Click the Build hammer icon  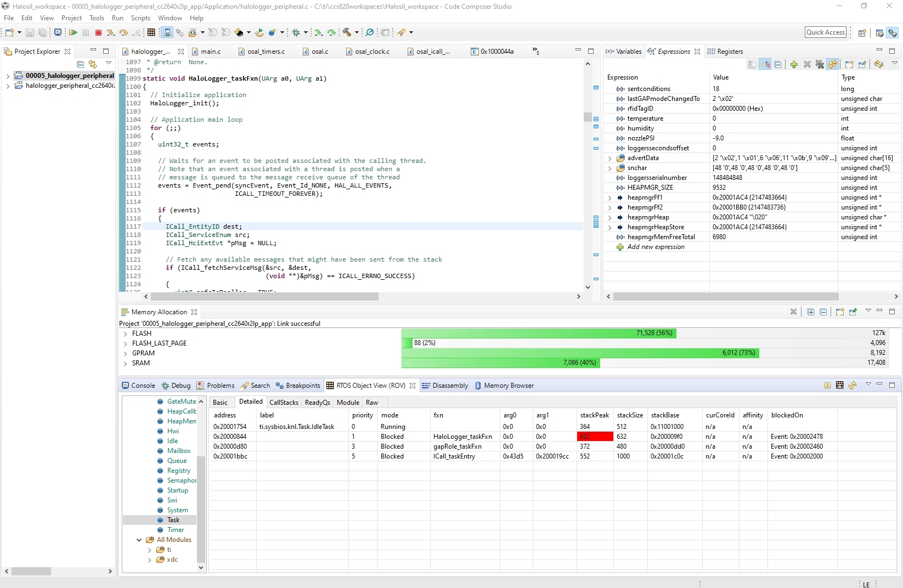pos(347,33)
